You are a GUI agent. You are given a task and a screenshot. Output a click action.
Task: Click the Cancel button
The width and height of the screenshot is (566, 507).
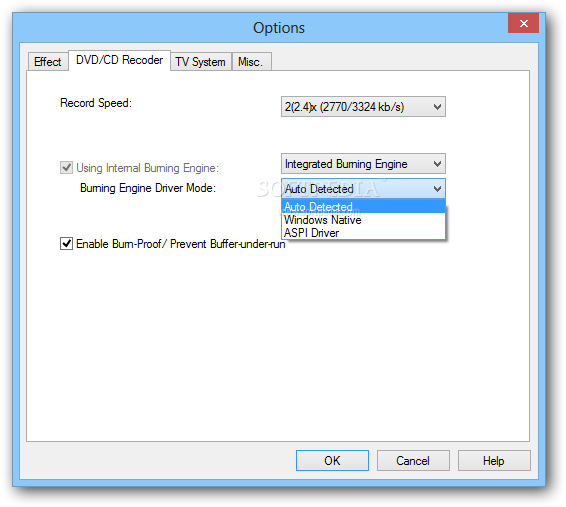(413, 460)
